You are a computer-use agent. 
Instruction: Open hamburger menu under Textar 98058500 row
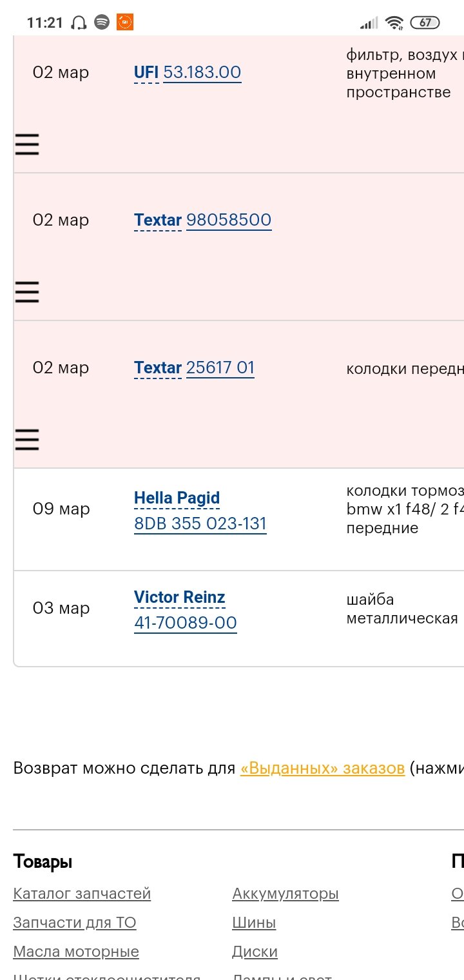coord(27,292)
